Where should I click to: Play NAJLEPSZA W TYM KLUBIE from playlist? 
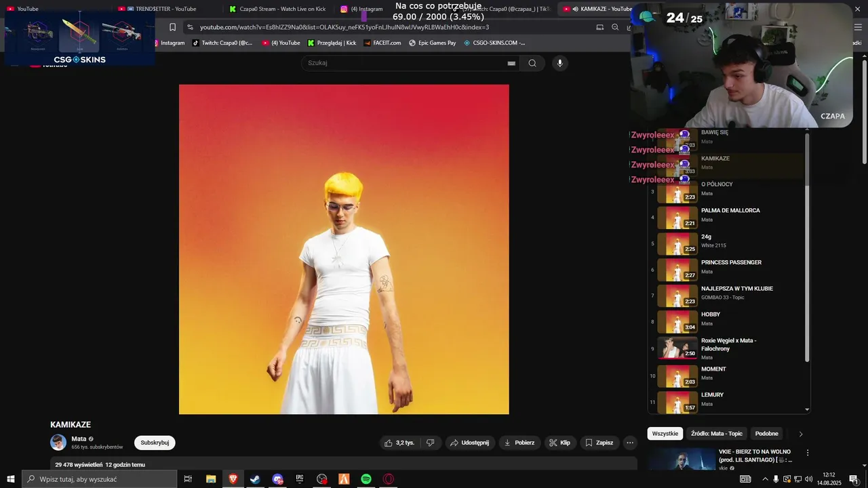click(x=727, y=296)
